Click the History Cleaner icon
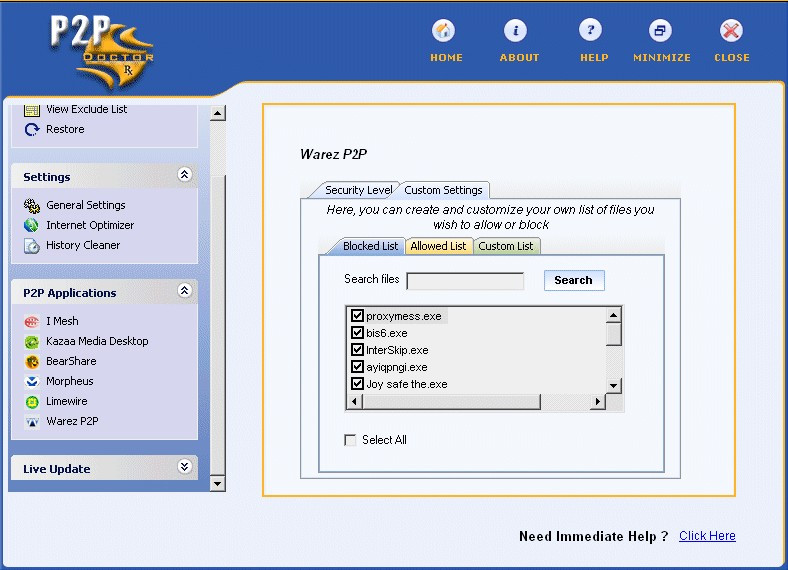Image resolution: width=788 pixels, height=570 pixels. click(32, 246)
